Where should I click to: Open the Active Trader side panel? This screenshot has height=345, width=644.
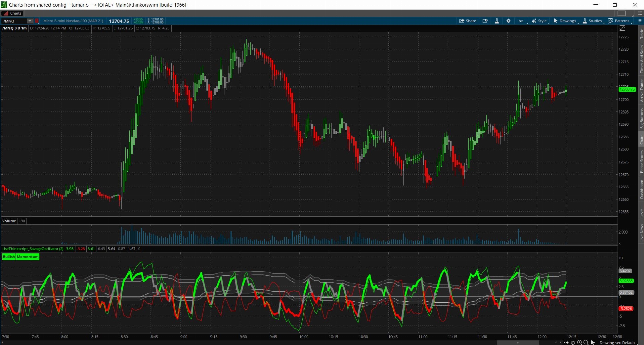coord(641,90)
